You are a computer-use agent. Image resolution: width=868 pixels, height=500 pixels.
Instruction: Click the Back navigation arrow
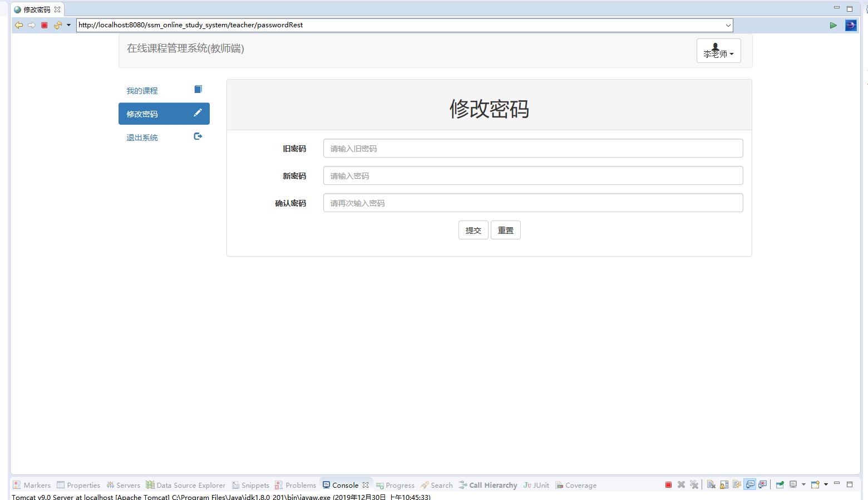(x=18, y=25)
